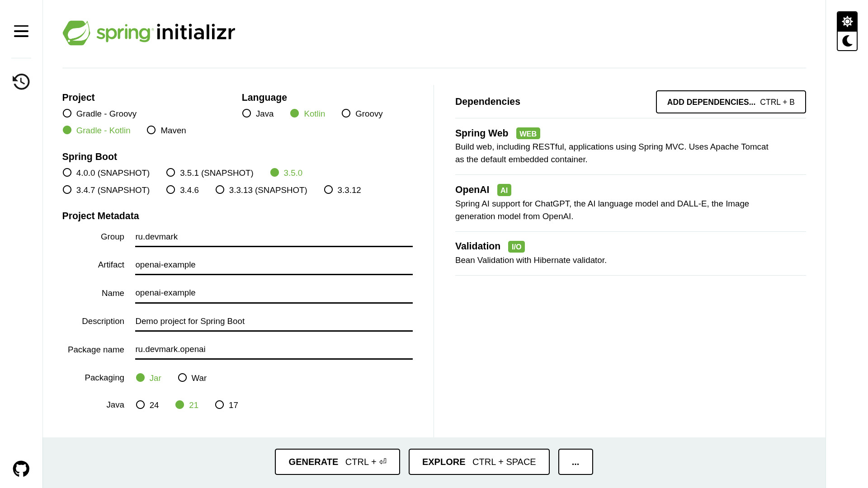Image resolution: width=868 pixels, height=488 pixels.
Task: Choose Groovy as the language
Action: 362,114
